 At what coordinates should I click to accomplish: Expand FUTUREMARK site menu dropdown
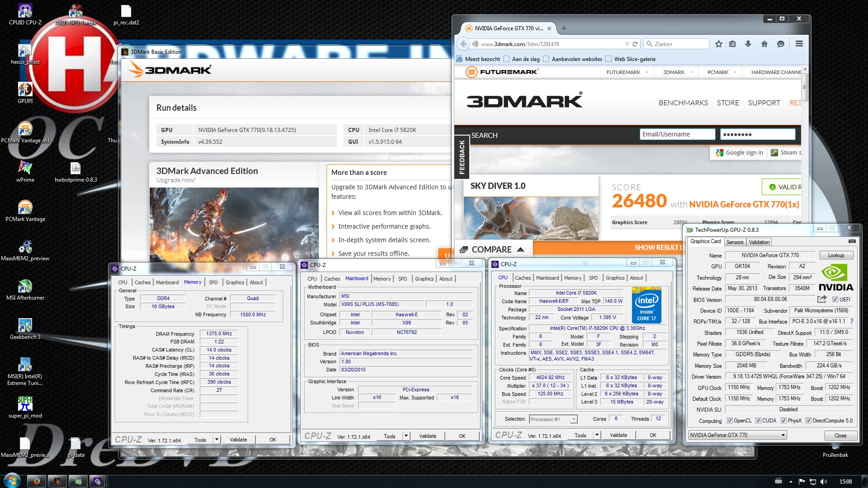pos(647,72)
